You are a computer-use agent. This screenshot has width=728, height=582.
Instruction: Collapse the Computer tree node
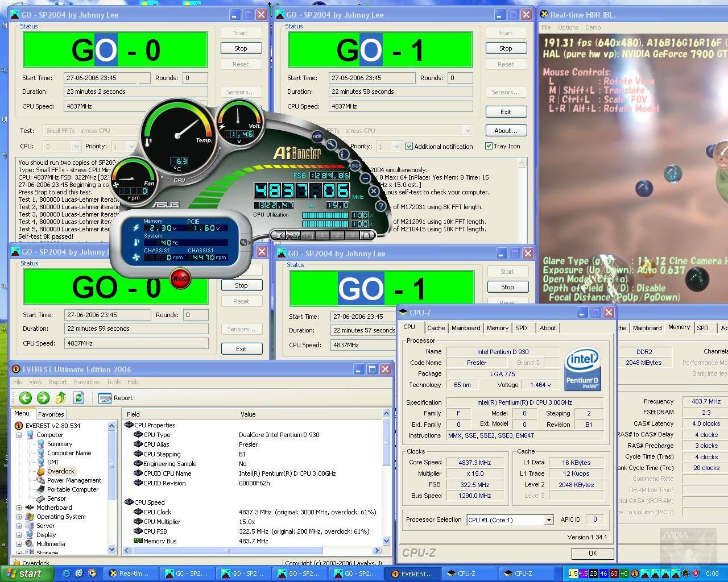tap(19, 435)
